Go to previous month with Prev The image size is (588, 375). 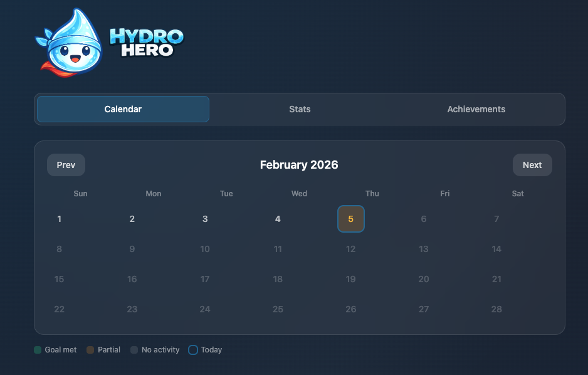coord(66,165)
